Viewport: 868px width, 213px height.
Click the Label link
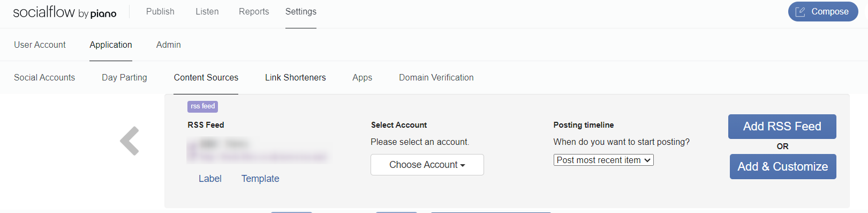coord(210,179)
